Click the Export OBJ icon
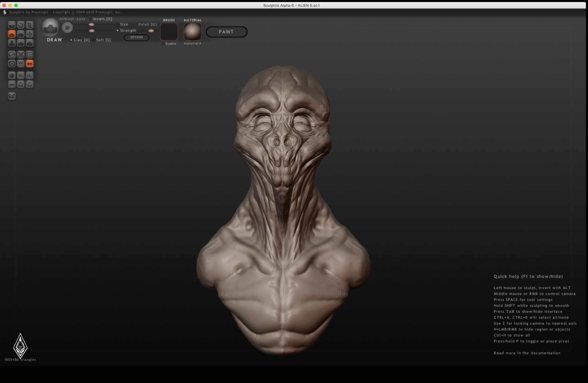 (x=30, y=75)
